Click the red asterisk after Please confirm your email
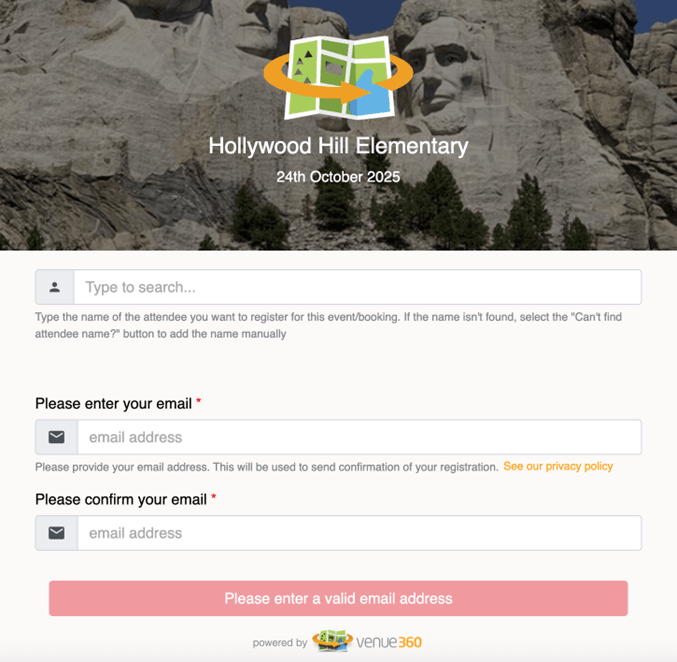 pos(213,497)
